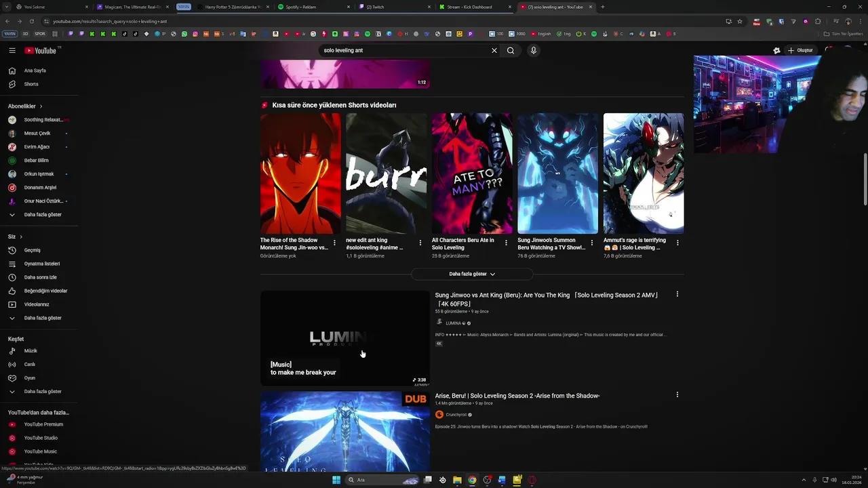The image size is (868, 488).
Task: Open Donanım Arşivi subscription
Action: point(39,188)
